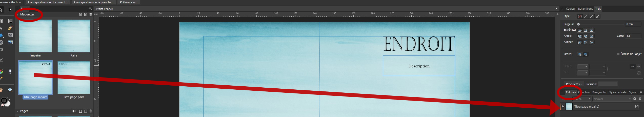Open the Paragraphe tab
Image resolution: width=644 pixels, height=117 pixels.
coord(599,92)
